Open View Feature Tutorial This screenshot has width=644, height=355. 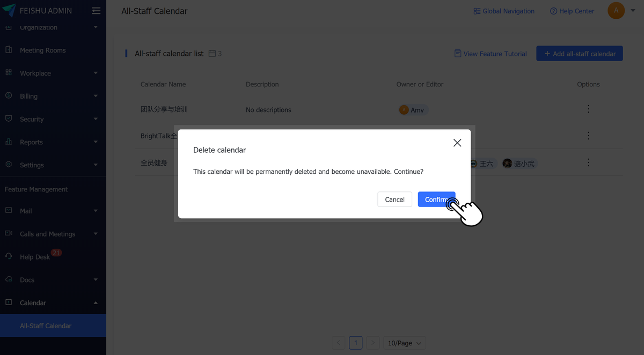coord(490,54)
